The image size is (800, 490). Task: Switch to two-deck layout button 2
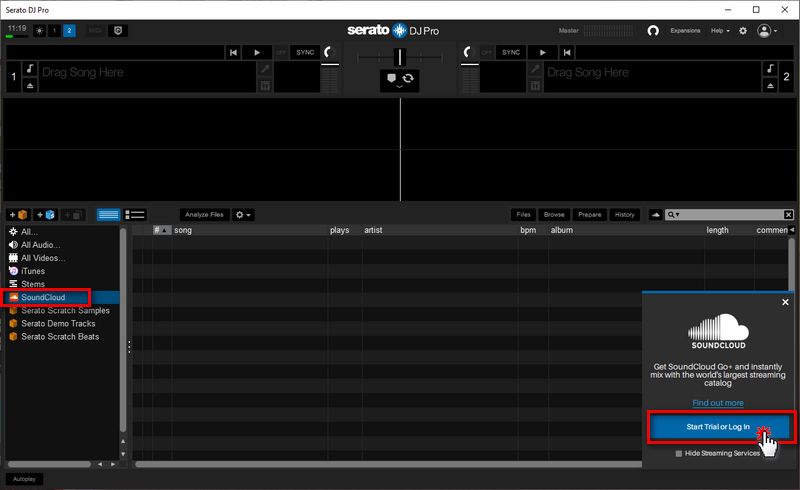click(69, 31)
